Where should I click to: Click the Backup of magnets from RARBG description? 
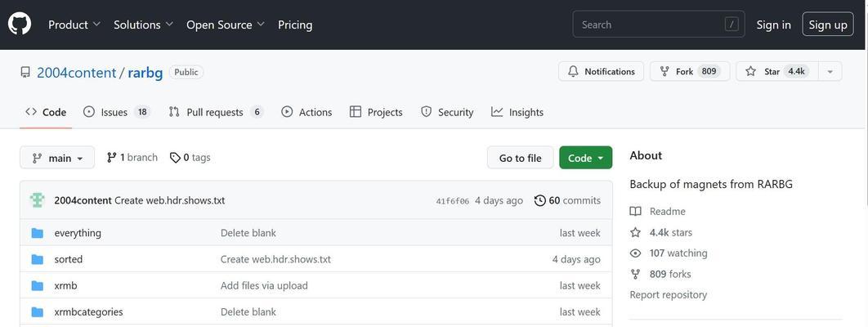coord(711,184)
